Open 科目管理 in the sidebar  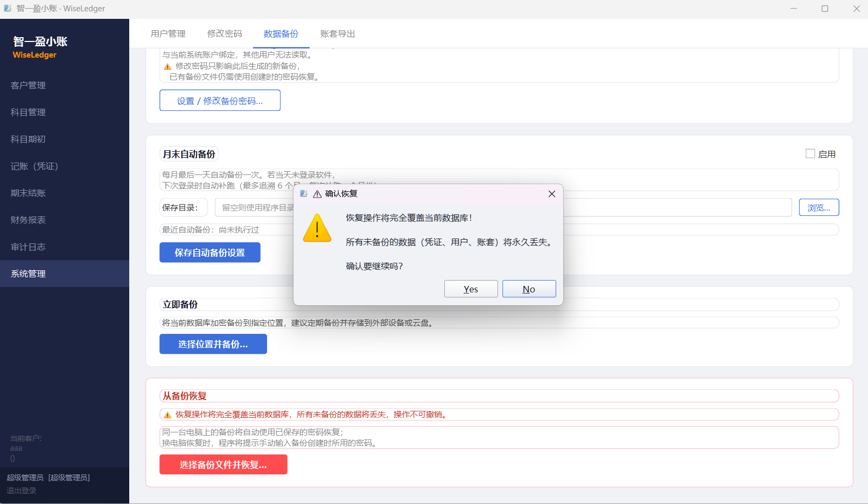65,112
